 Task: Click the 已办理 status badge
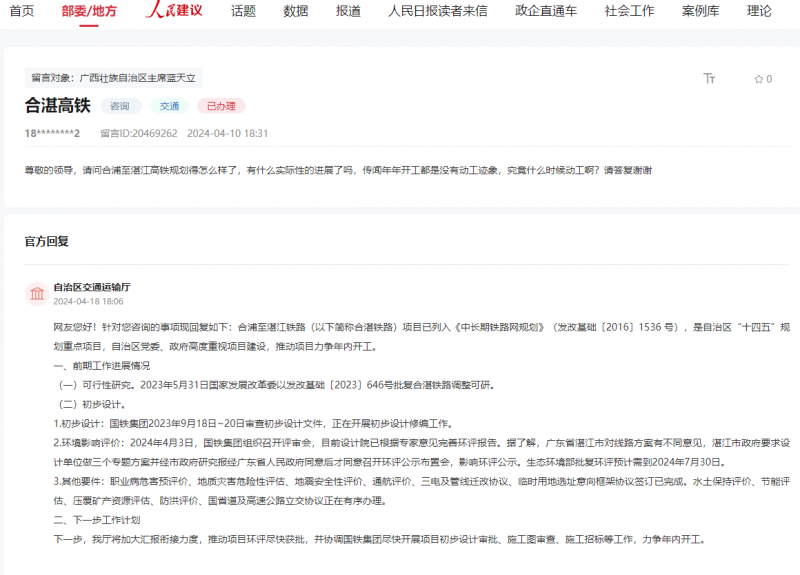pos(220,106)
